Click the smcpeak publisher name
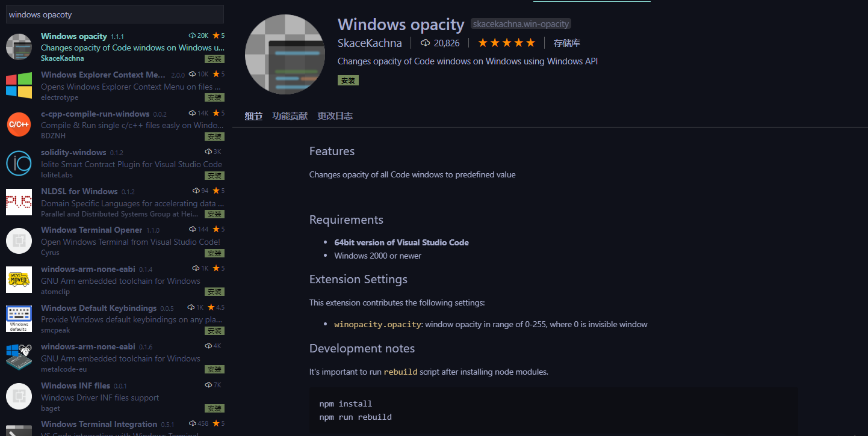868x436 pixels. pos(55,330)
